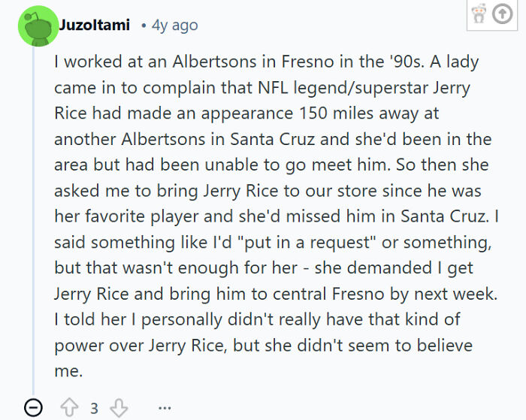Viewport: 526px width, 420px height.
Task: Upvote the JuzoItami comment
Action: tap(70, 408)
